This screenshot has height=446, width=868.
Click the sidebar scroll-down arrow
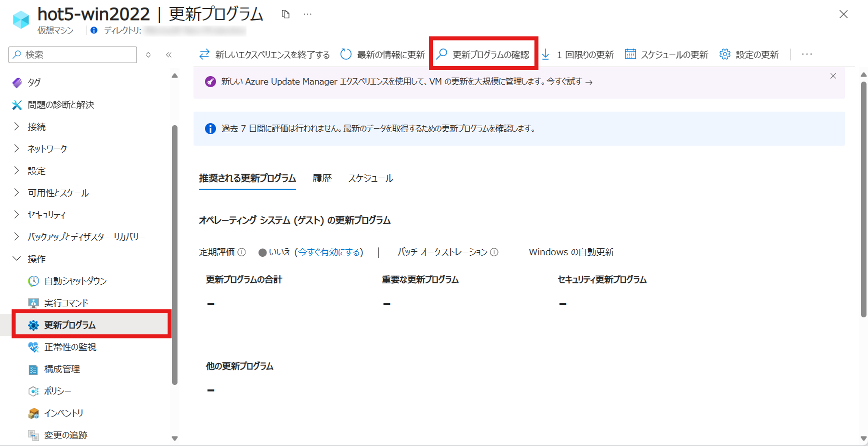pos(174,438)
